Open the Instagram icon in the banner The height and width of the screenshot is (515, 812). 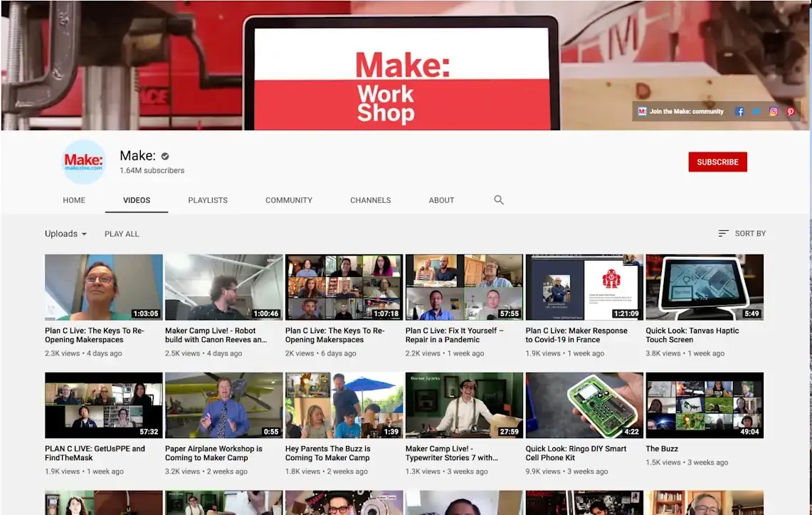pyautogui.click(x=773, y=111)
